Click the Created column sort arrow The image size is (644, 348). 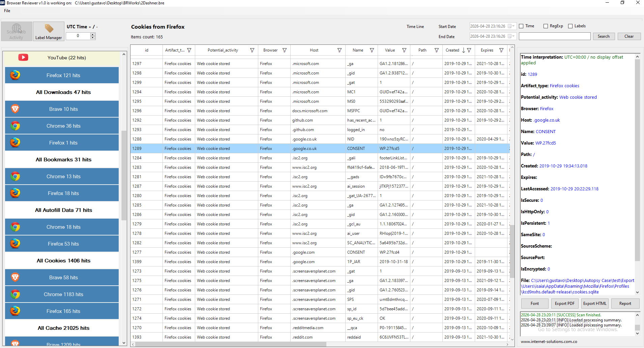(x=464, y=50)
